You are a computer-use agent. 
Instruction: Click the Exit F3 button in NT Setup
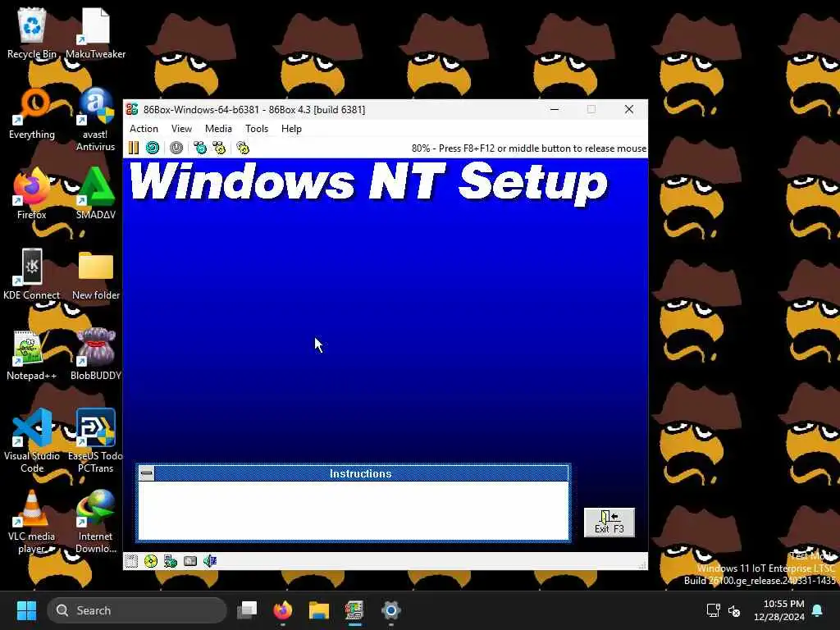pyautogui.click(x=609, y=523)
